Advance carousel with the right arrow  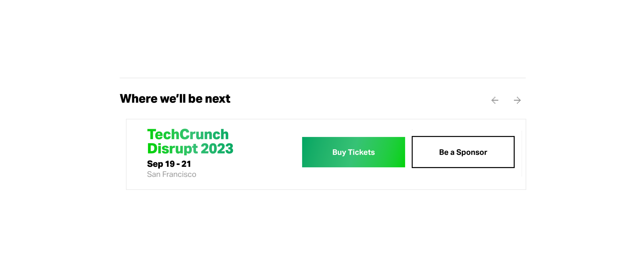pyautogui.click(x=517, y=100)
